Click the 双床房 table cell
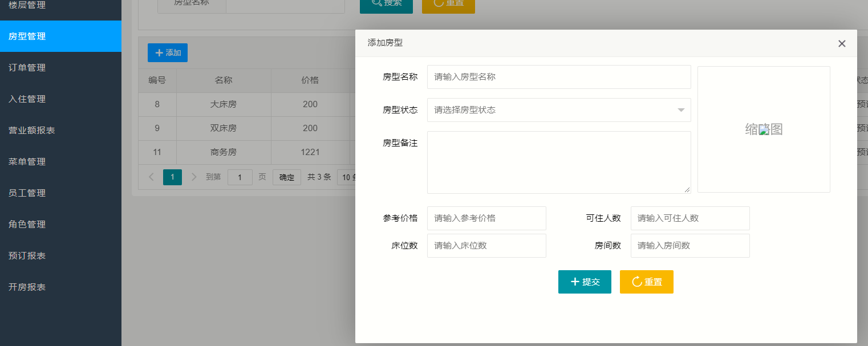 (x=224, y=128)
